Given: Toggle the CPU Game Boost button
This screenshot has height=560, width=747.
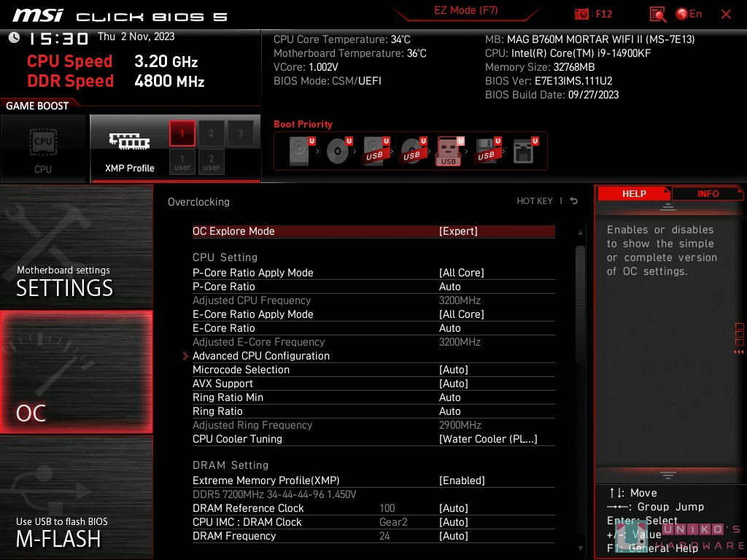Looking at the screenshot, I should click(x=43, y=149).
